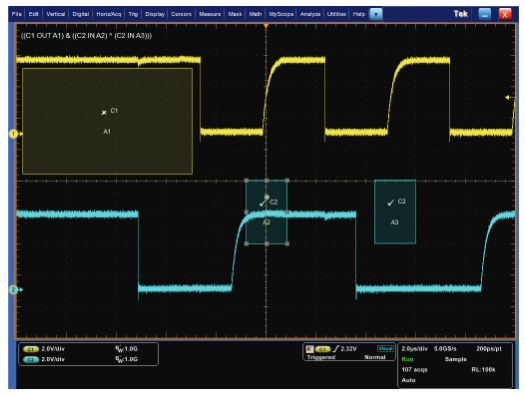This screenshot has height=394, width=525.
Task: Expand the blue dropdown arrow beside Help
Action: click(376, 14)
